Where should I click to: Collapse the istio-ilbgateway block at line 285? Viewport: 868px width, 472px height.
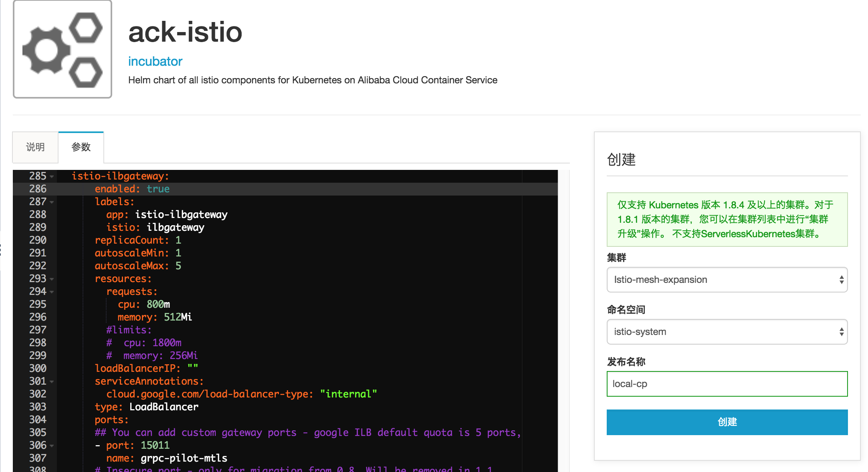pyautogui.click(x=52, y=176)
